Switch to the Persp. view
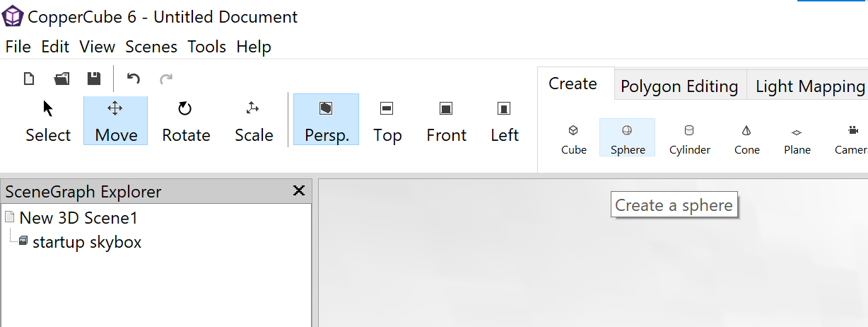Viewport: 868px width, 327px height. pyautogui.click(x=327, y=120)
